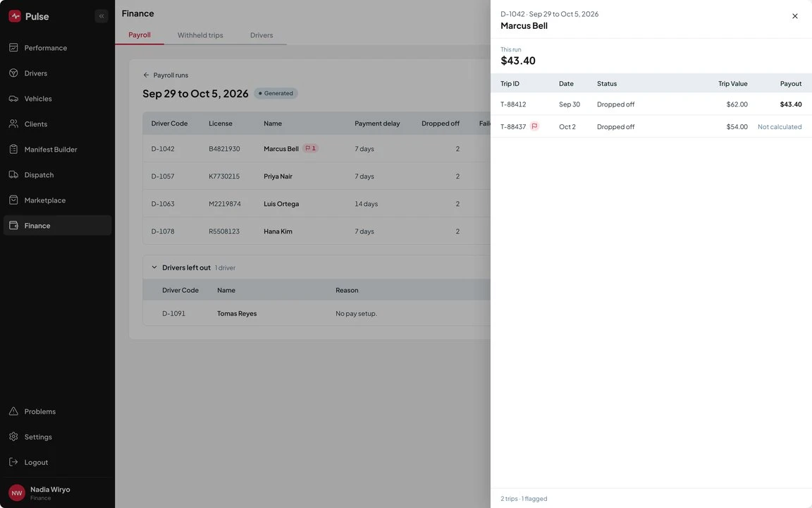Click the 14 days payment delay cell
The image size is (812, 508).
pos(366,204)
